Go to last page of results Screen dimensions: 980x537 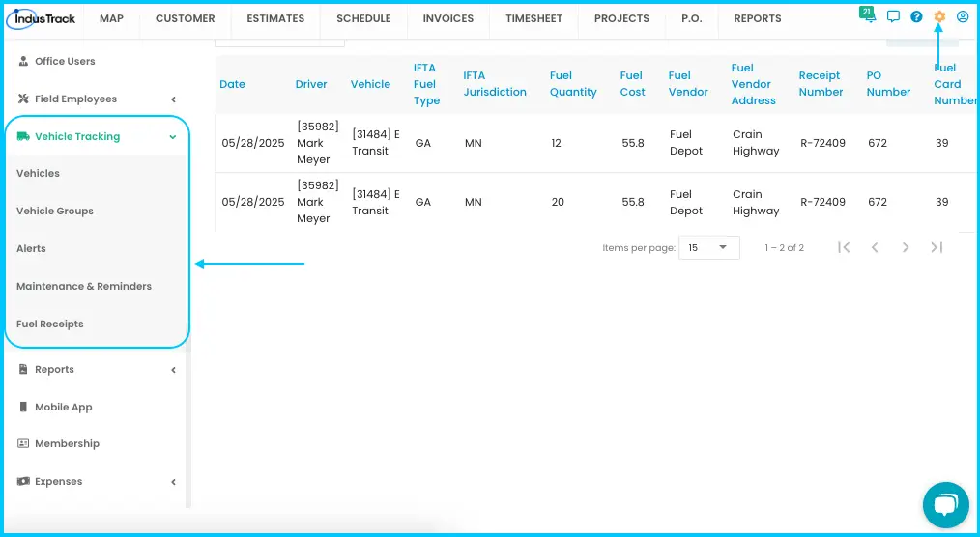point(937,247)
